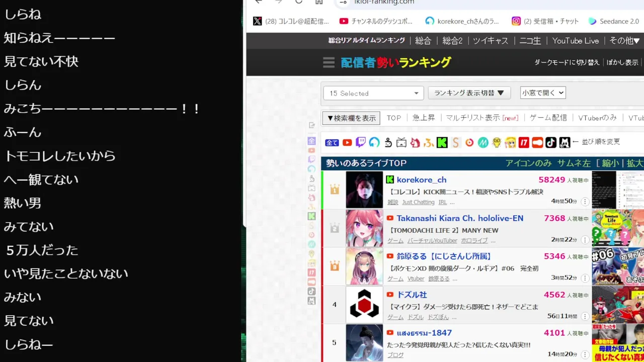Filter ranking by the YouTube icon

[x=347, y=143]
